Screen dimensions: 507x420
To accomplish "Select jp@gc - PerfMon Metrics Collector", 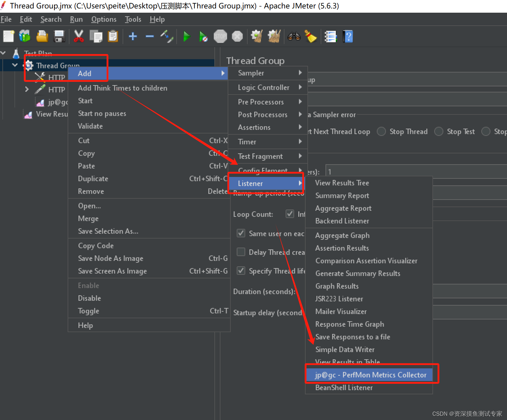I will tap(369, 375).
